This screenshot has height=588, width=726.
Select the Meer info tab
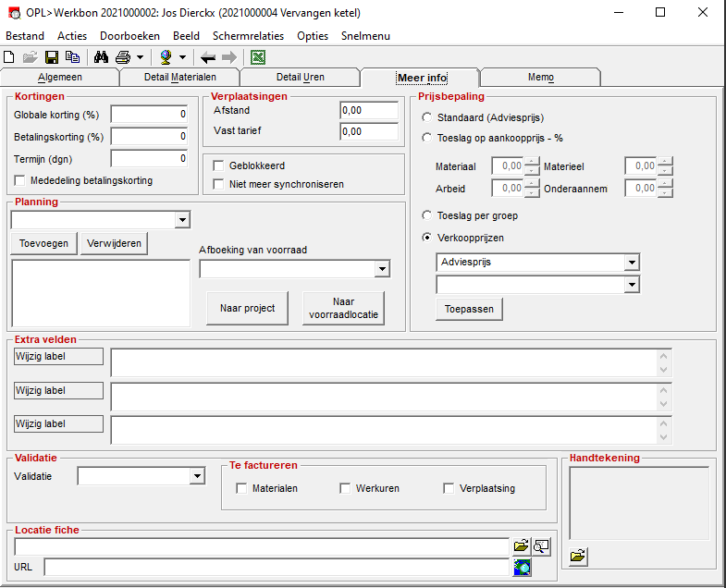coord(422,78)
